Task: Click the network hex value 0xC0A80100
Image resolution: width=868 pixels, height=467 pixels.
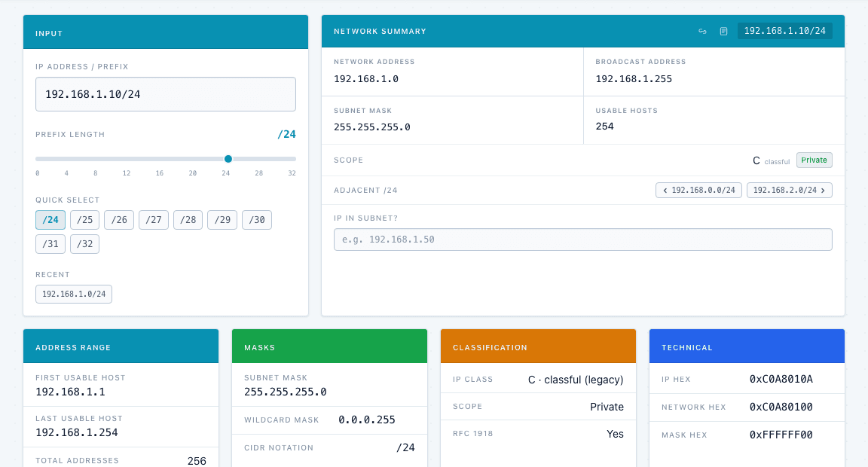Action: pyautogui.click(x=781, y=407)
